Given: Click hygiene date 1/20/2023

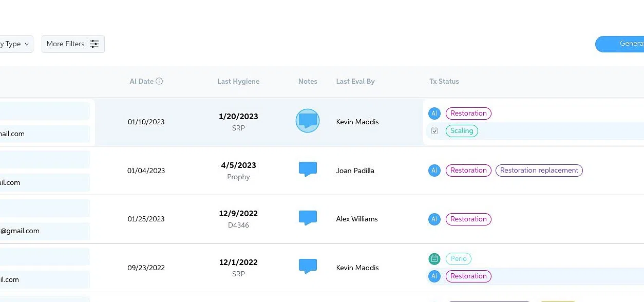Looking at the screenshot, I should click(x=238, y=117).
